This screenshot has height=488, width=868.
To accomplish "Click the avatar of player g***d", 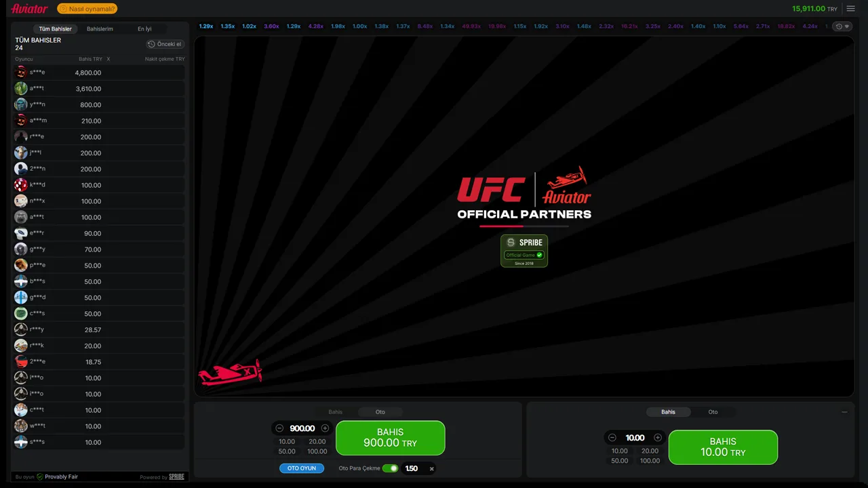I will click(x=21, y=298).
